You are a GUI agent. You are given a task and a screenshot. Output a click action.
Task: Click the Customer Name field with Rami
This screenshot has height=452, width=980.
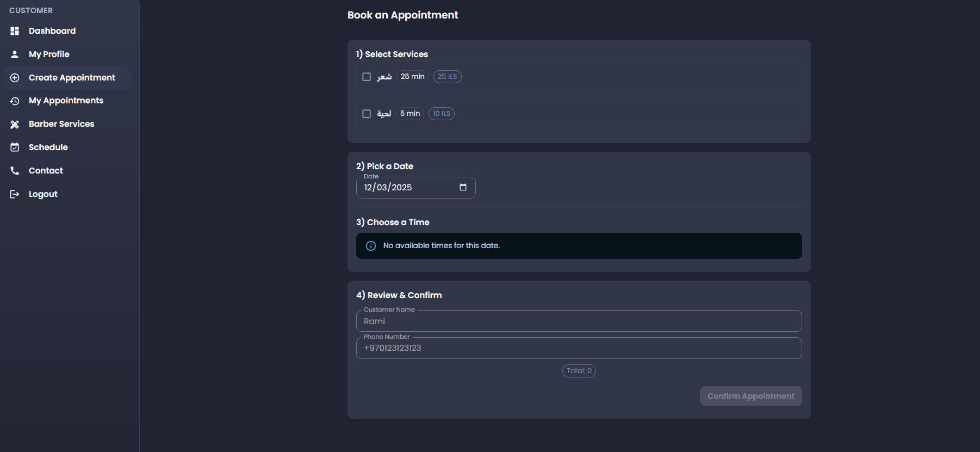(x=579, y=321)
